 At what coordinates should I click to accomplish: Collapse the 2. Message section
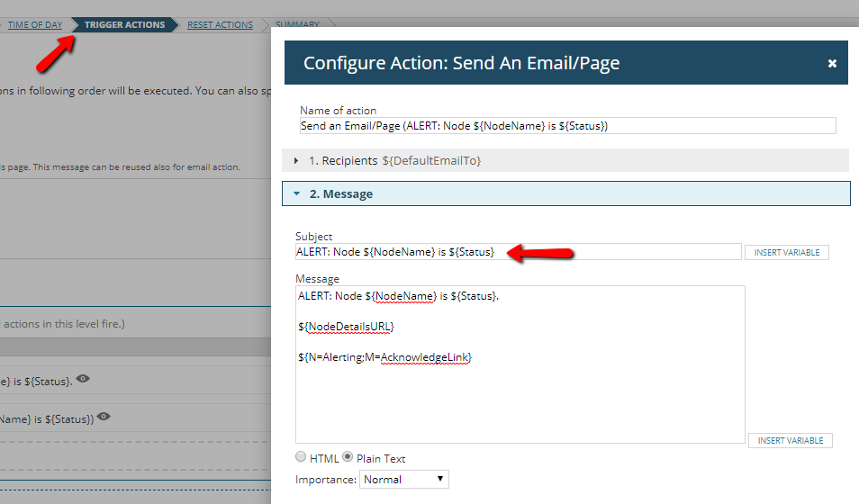296,193
